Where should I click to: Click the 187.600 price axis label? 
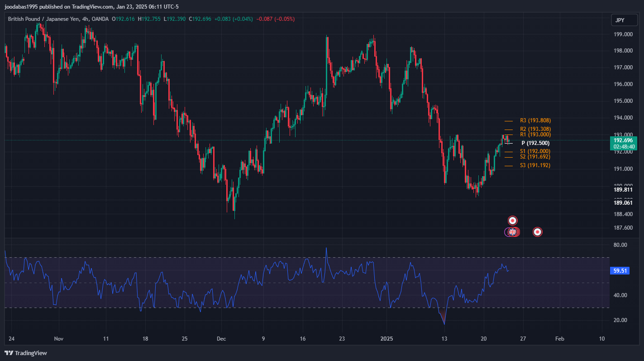coord(623,228)
